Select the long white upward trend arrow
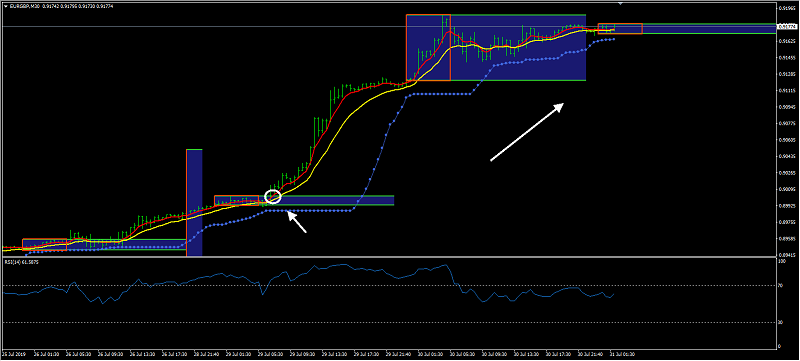The width and height of the screenshot is (800, 361). (527, 132)
